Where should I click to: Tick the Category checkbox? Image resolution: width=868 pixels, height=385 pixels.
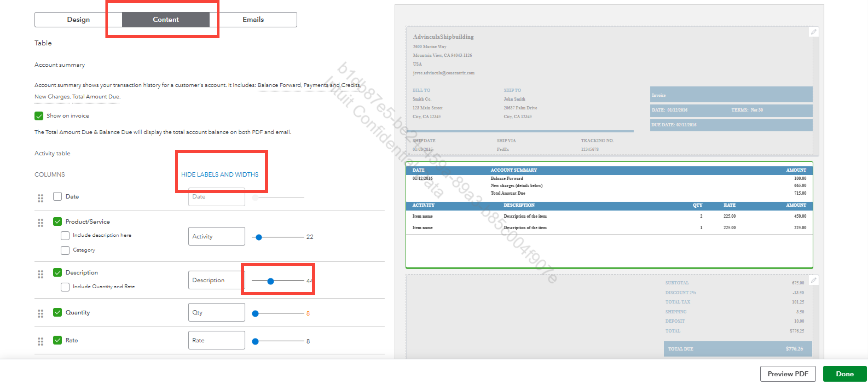[65, 250]
